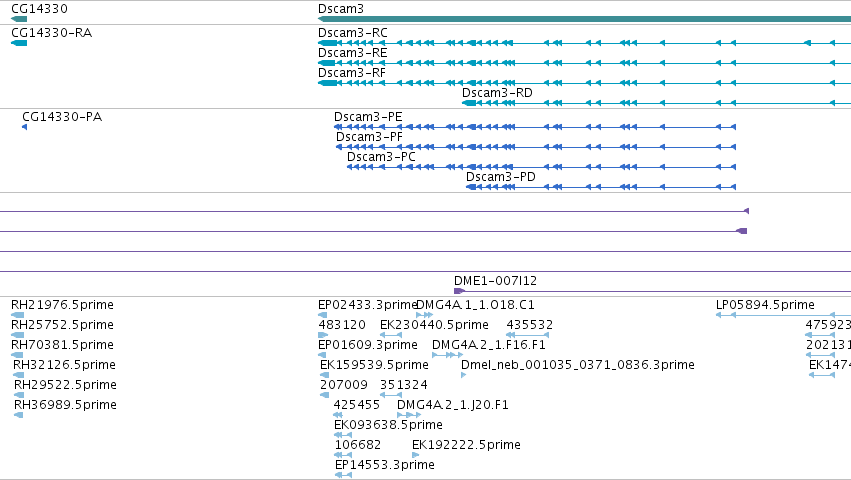Select the RH29522.5prime EST label
The height and width of the screenshot is (480, 851).
[65, 385]
